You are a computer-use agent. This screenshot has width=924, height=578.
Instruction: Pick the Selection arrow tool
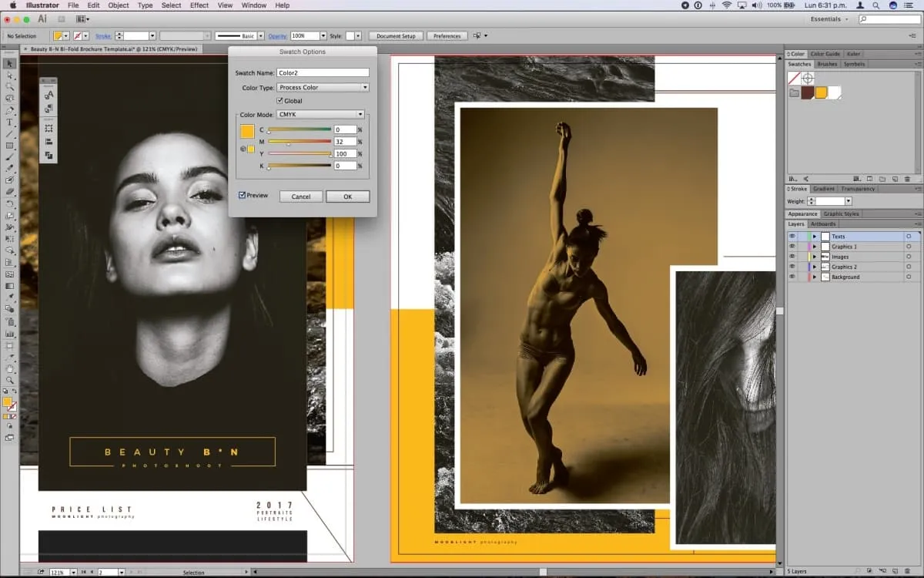10,64
